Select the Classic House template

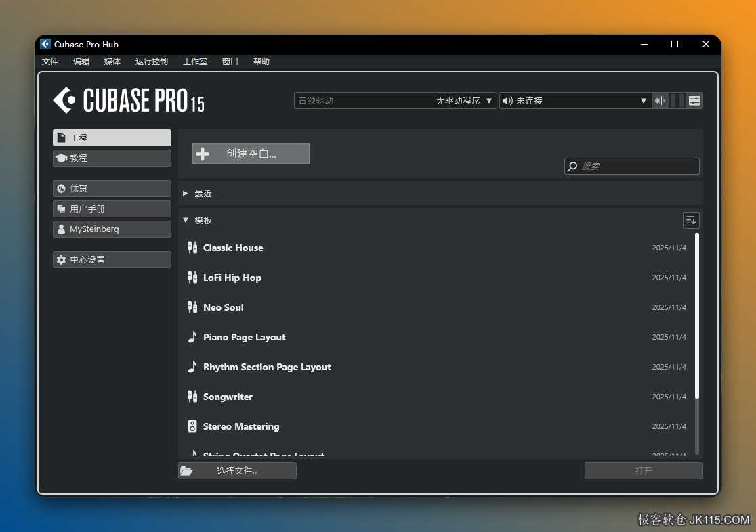pyautogui.click(x=437, y=248)
